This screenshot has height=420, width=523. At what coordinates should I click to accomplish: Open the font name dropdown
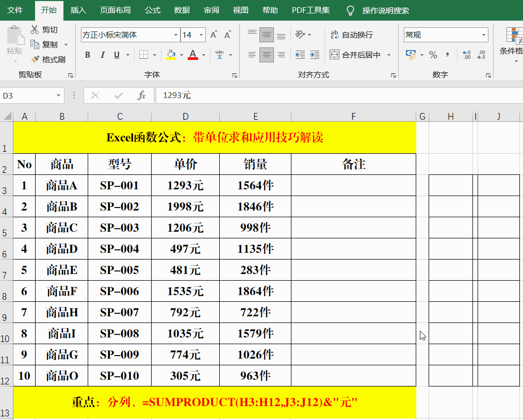[175, 35]
